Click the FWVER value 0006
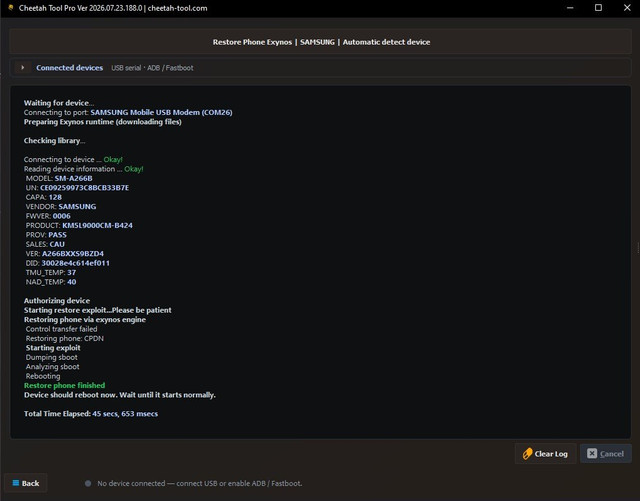This screenshot has width=640, height=501. [x=62, y=216]
